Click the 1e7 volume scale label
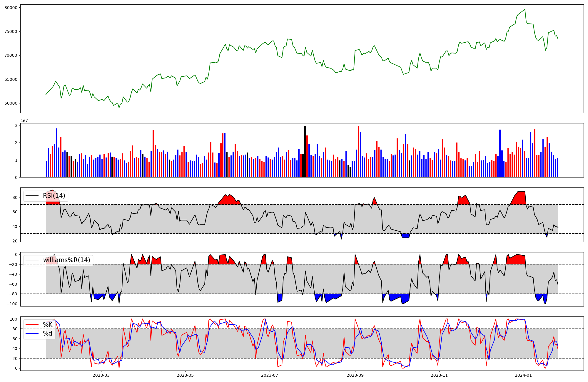Screen dimensions: 588x382 (x=24, y=120)
